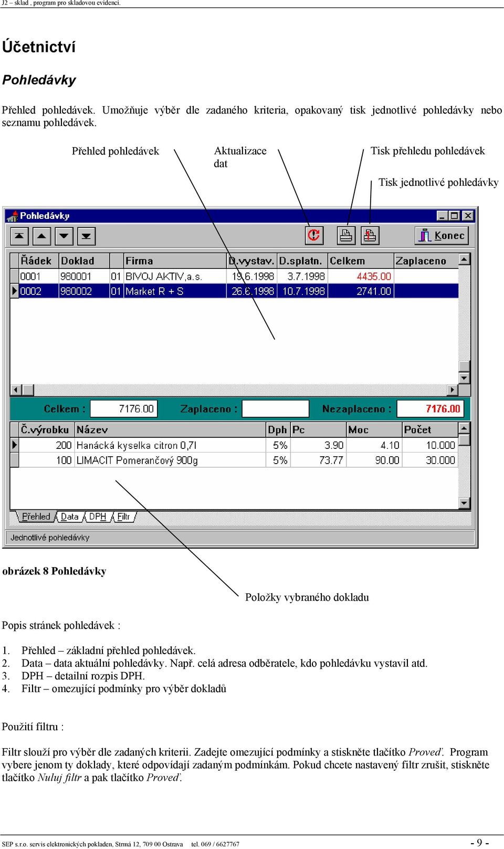Click the D.splatn. column header

tap(302, 261)
